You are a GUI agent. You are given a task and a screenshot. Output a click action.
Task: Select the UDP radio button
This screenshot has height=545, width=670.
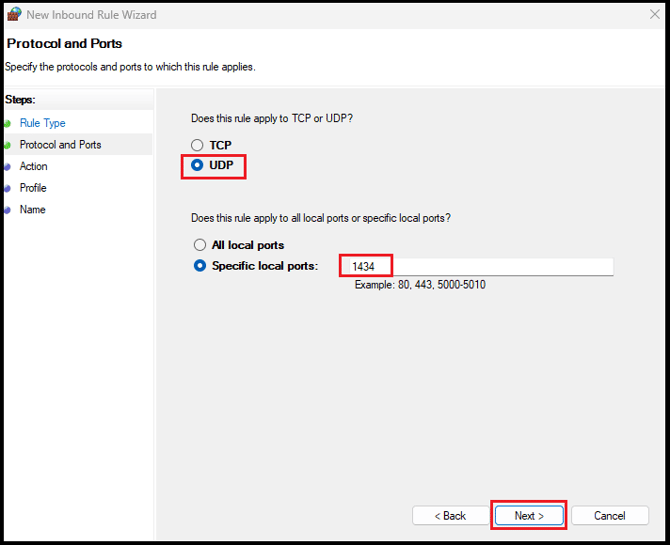point(198,165)
